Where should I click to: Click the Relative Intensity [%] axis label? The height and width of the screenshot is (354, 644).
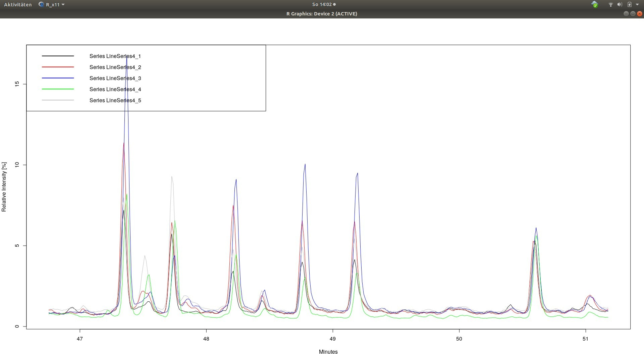[4, 187]
